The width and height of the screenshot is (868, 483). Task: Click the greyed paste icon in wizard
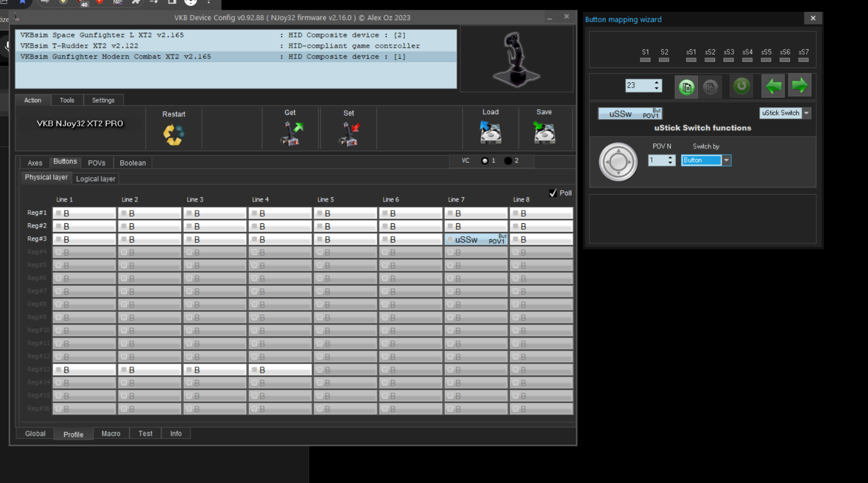[x=710, y=87]
